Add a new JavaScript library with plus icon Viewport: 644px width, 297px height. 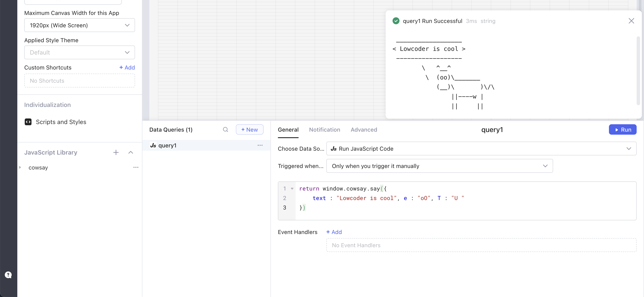(x=116, y=152)
